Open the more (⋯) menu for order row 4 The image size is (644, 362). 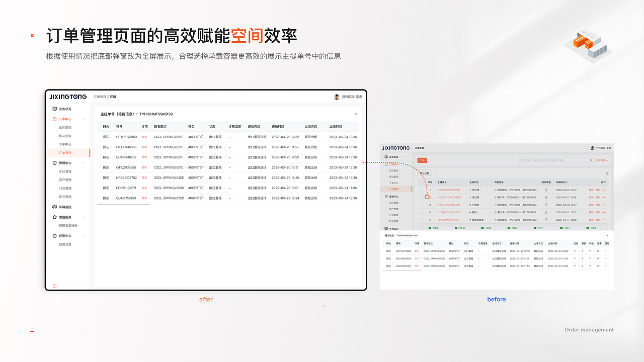604,212
